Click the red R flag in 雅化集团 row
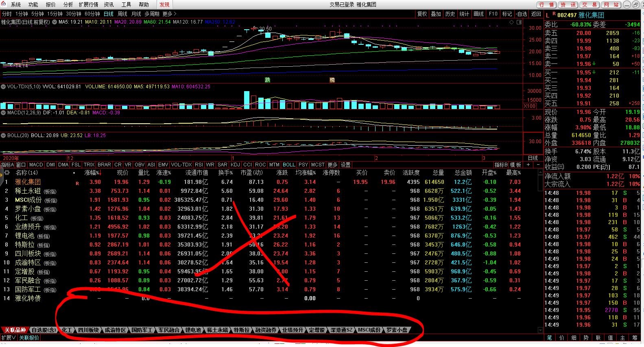Screen dimensions: 644x347 (77, 183)
